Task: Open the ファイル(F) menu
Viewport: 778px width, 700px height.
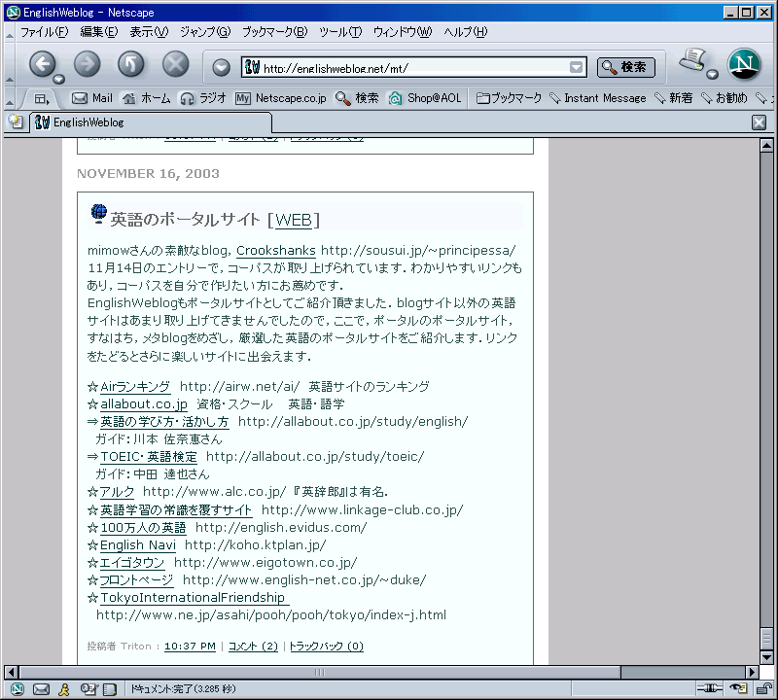Action: (44, 32)
